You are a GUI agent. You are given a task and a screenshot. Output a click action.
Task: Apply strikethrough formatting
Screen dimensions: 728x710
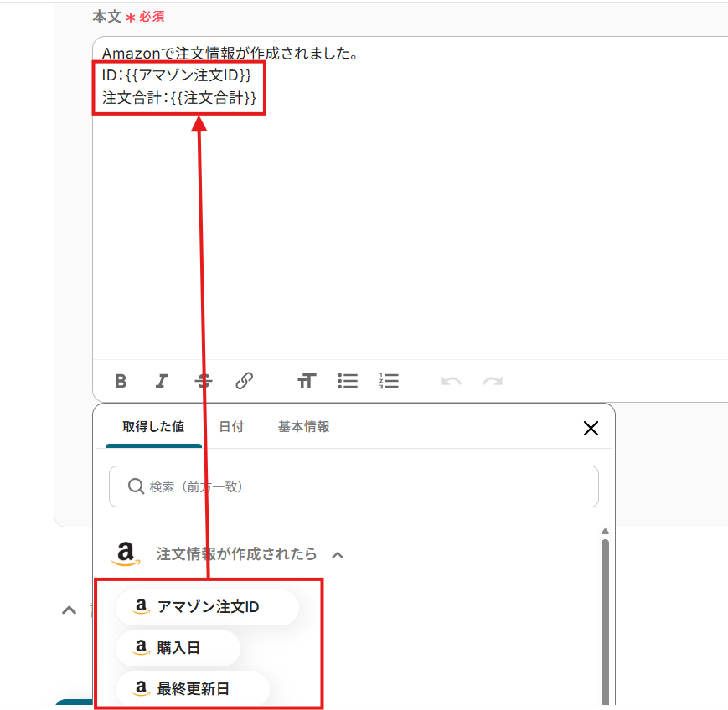[x=204, y=381]
